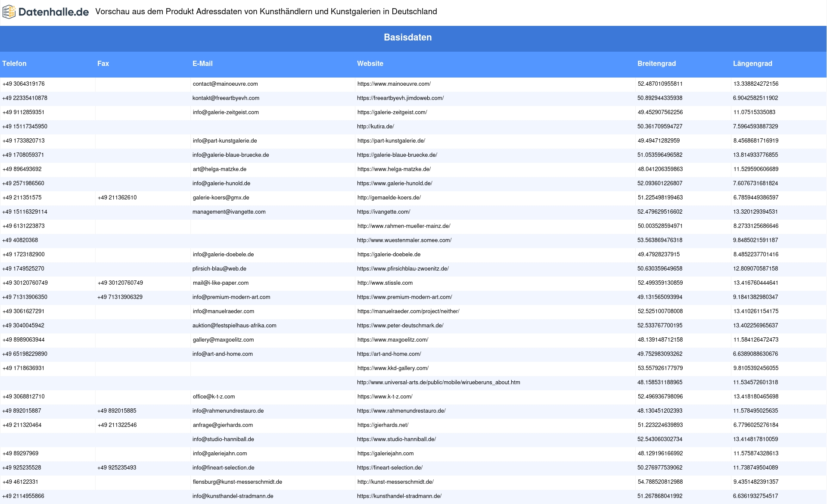The image size is (827, 504).
Task: Click website https://www.k-t-z.com/
Action: point(385,397)
